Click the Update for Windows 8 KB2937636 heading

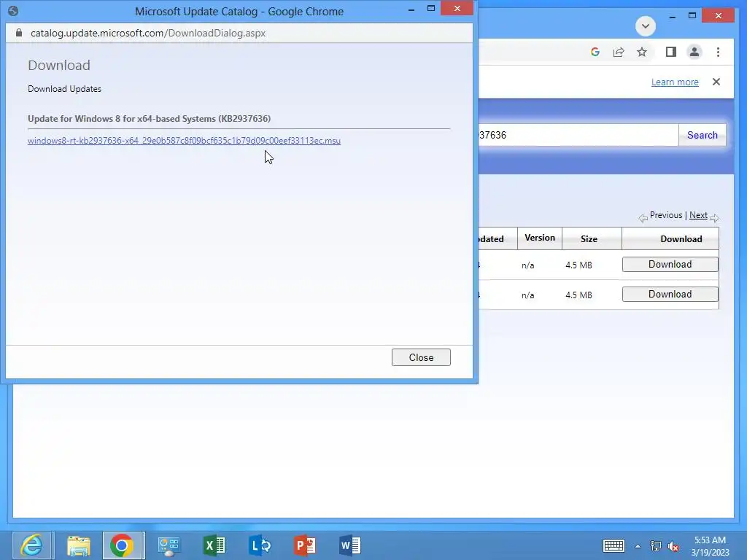click(149, 119)
